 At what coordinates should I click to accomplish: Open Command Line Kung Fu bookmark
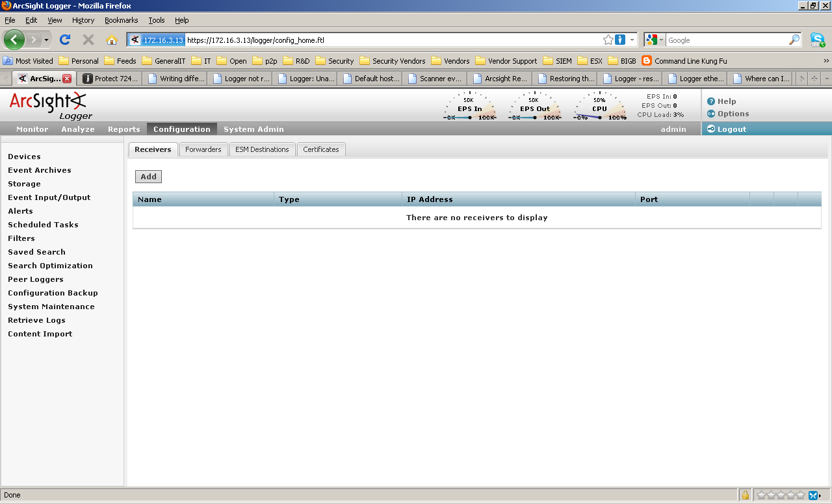(684, 61)
